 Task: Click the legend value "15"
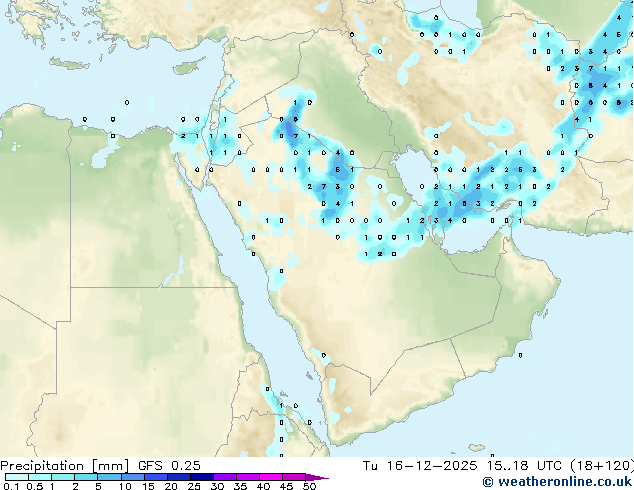point(148,486)
